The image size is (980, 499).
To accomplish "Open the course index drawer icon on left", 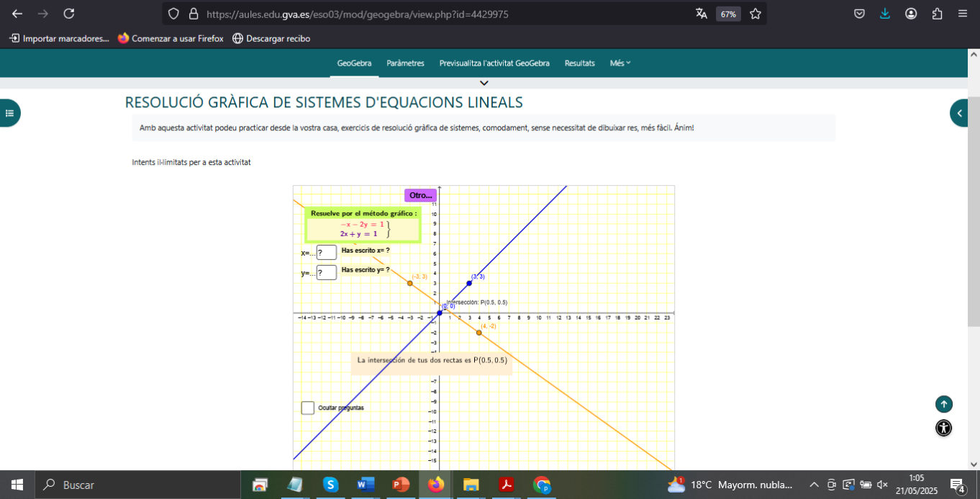I will (x=9, y=113).
